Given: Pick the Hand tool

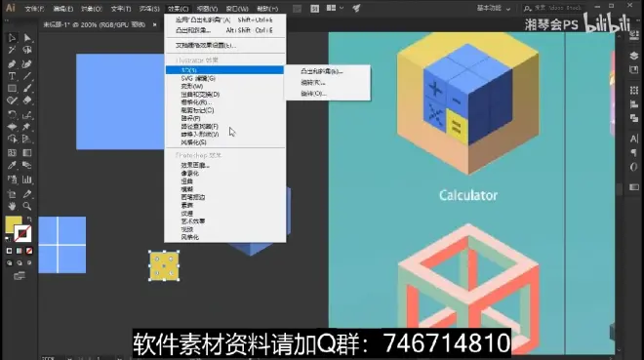Looking at the screenshot, I should (12, 206).
